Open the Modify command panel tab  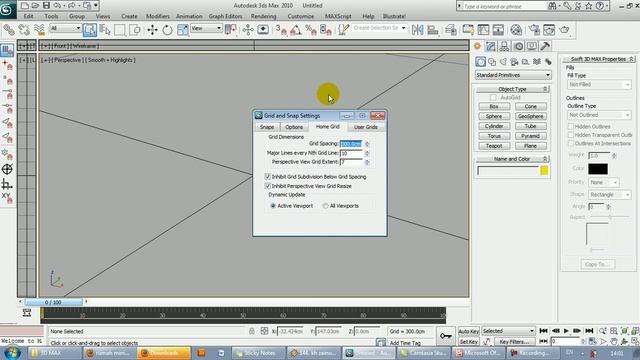click(x=491, y=46)
